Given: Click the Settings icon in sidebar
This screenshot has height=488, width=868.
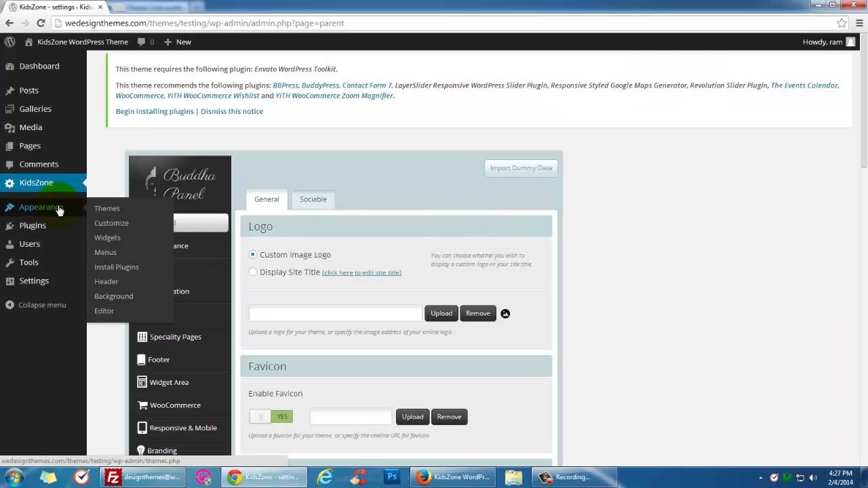Looking at the screenshot, I should click(x=9, y=281).
